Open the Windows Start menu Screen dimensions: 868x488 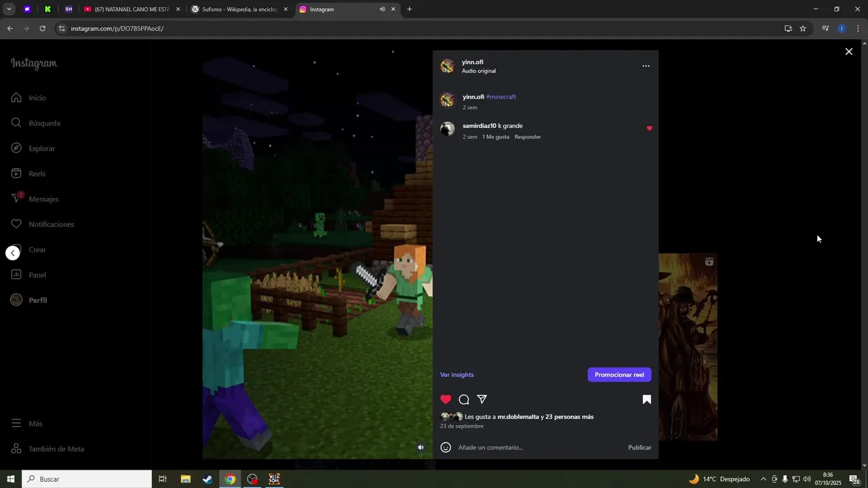(x=11, y=479)
